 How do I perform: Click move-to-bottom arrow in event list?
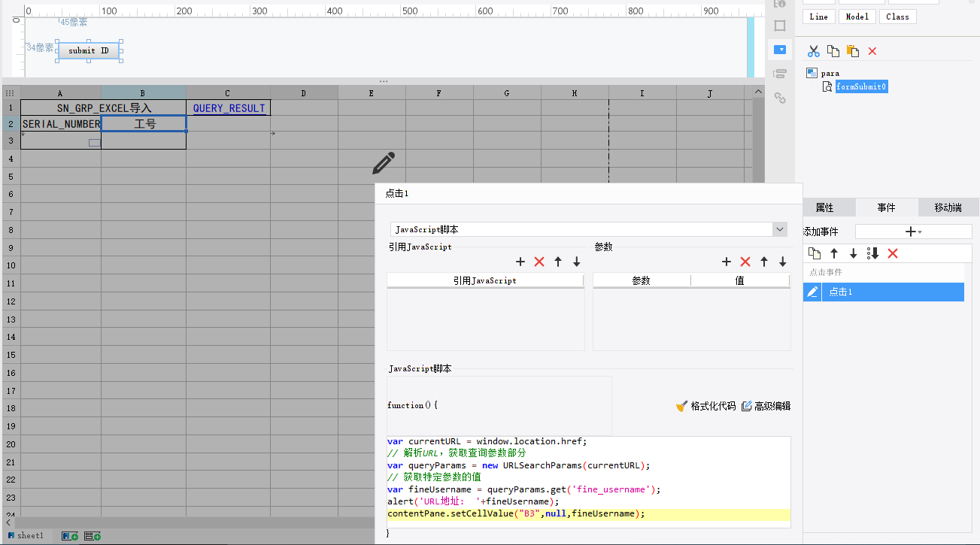click(873, 253)
